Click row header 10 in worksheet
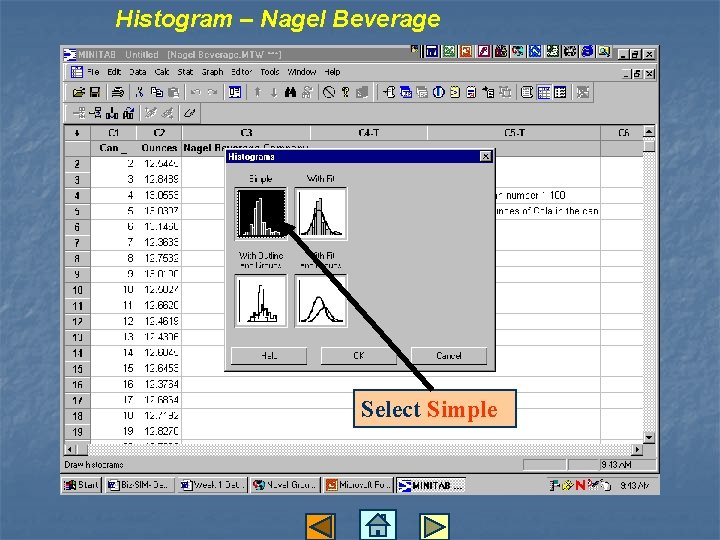The width and height of the screenshot is (720, 540). [77, 290]
